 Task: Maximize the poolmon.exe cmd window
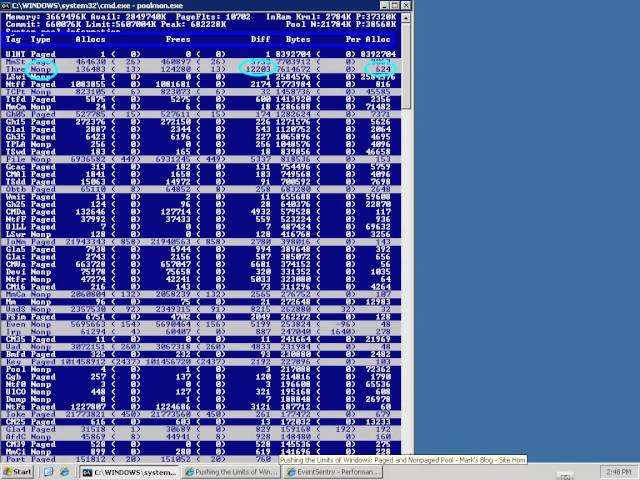395,5
